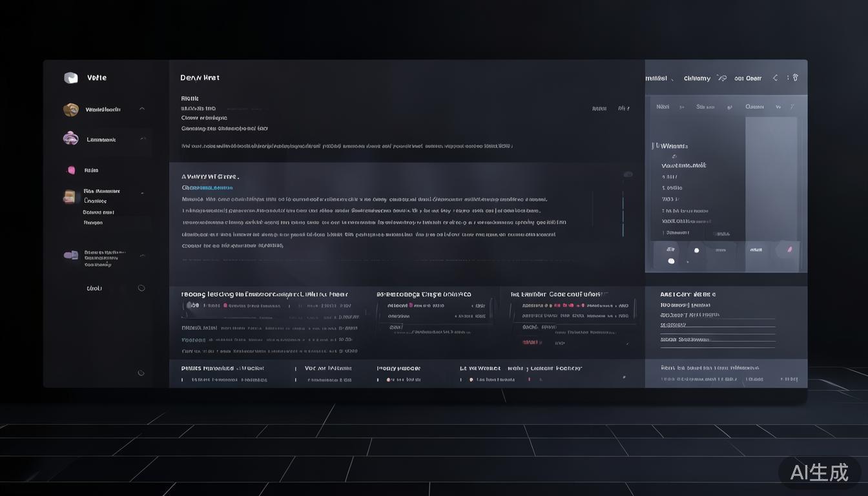This screenshot has width=868, height=496.
Task: Select the white dot in right panel toolbar
Action: coord(696,250)
